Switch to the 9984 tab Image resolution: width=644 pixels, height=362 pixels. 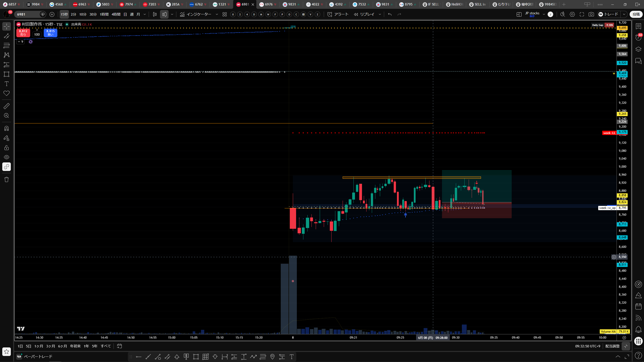tap(35, 4)
